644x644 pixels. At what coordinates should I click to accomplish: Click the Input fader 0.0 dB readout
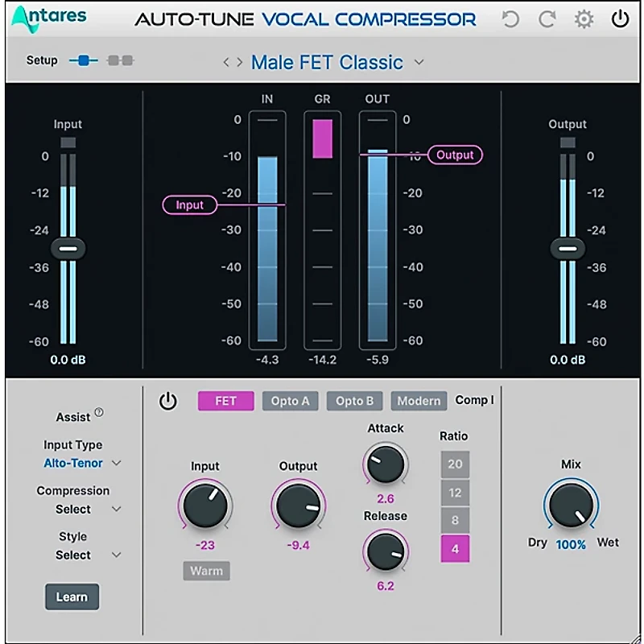(x=68, y=360)
